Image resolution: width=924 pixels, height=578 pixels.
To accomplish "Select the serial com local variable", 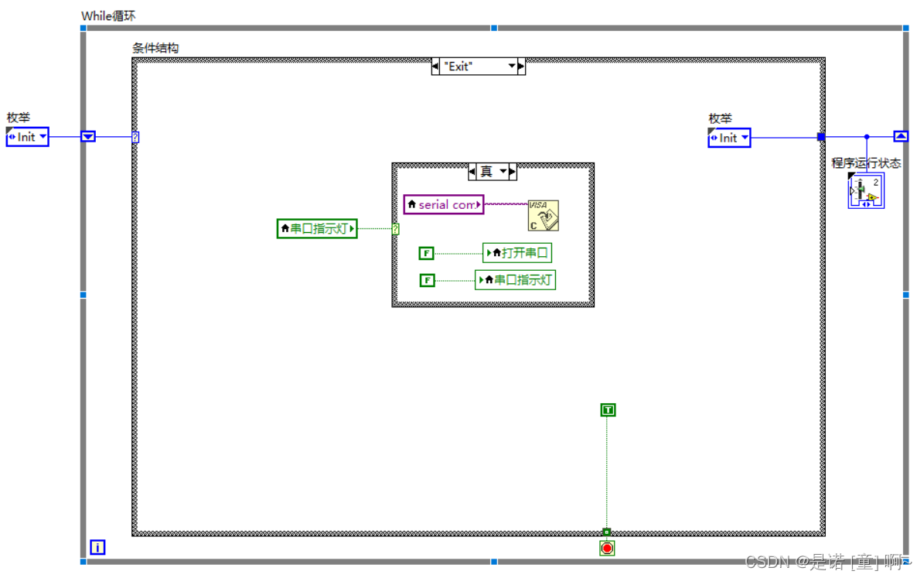I will (x=444, y=204).
